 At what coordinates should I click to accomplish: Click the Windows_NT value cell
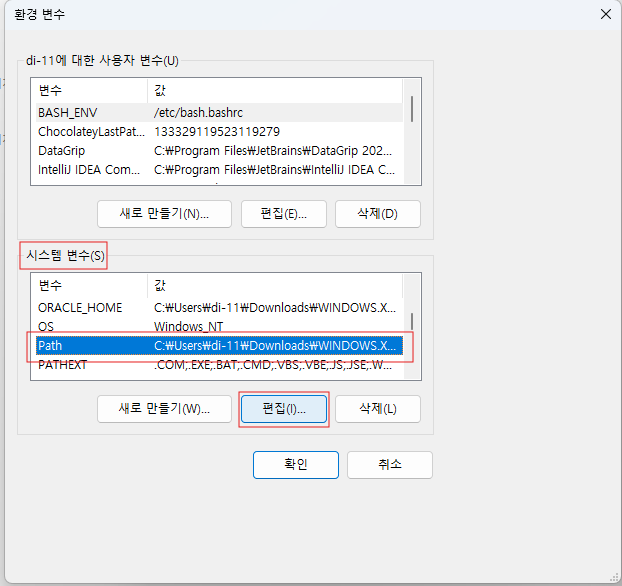[x=188, y=327]
